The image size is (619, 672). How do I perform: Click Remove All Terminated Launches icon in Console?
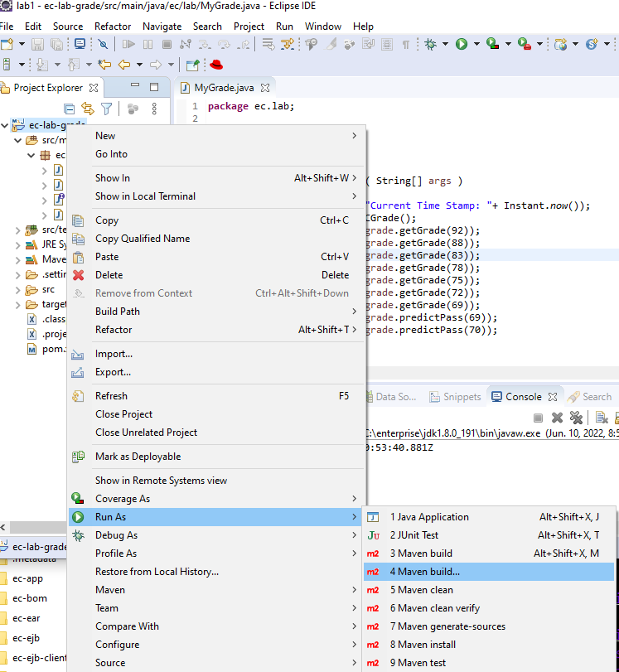coord(576,418)
